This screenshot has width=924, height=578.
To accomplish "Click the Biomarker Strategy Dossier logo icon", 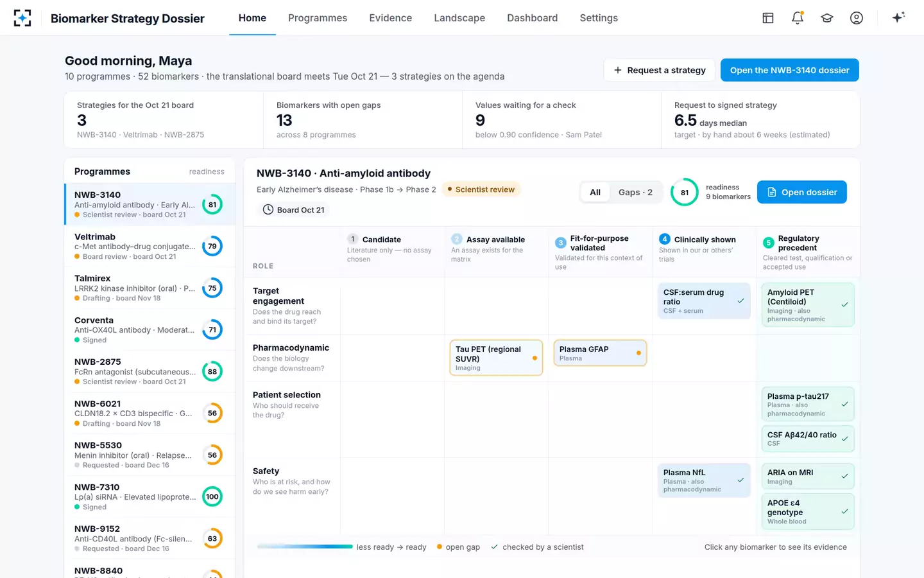I will (22, 18).
